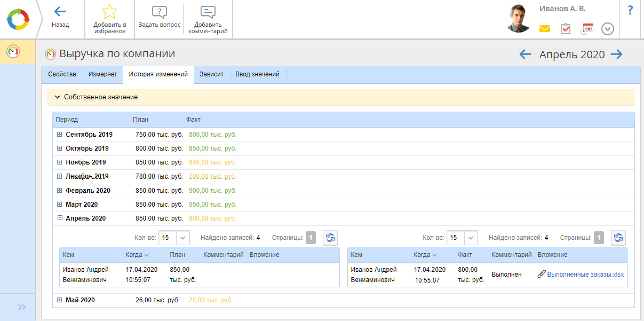Click the Back arrow icon
Screen dimensions: 644x321
coord(60,12)
